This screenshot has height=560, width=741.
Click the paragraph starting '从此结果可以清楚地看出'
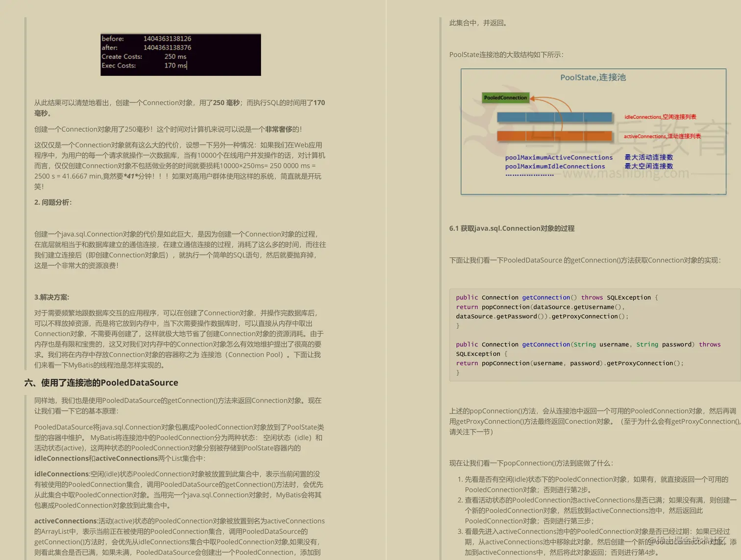coord(179,108)
